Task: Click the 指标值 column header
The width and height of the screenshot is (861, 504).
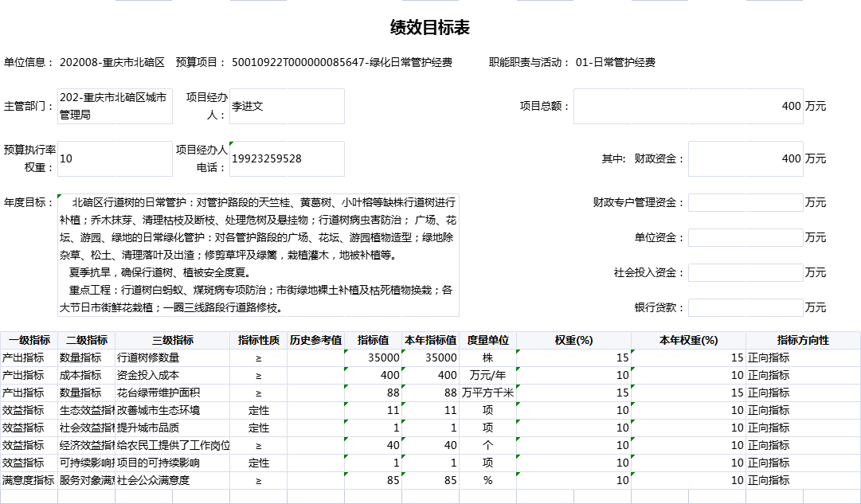Action: 374,341
